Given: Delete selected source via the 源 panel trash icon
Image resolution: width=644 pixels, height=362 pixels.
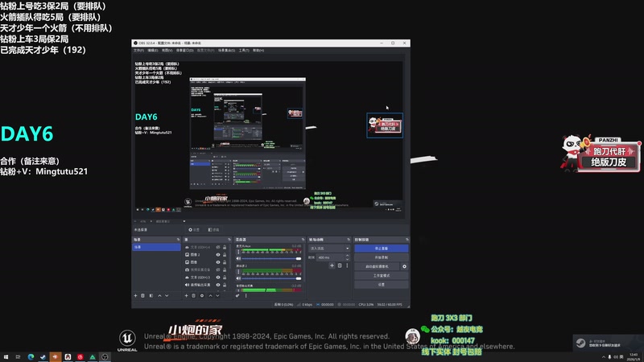Looking at the screenshot, I should [x=193, y=295].
